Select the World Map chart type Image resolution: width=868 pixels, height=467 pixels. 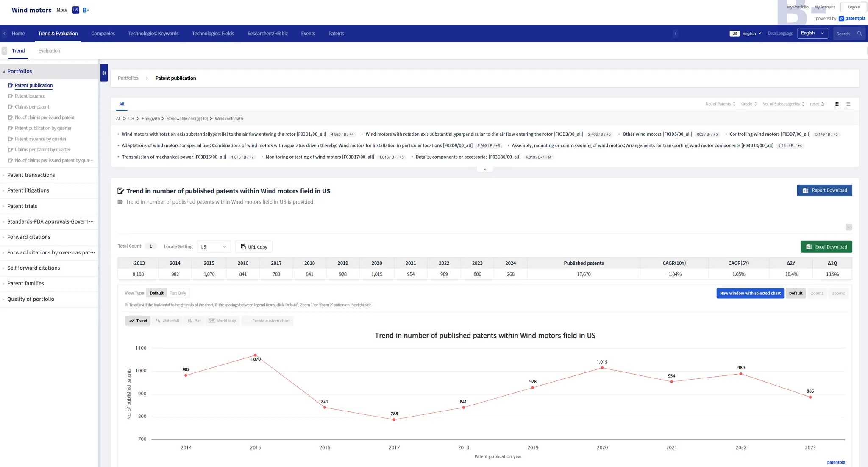tap(223, 321)
